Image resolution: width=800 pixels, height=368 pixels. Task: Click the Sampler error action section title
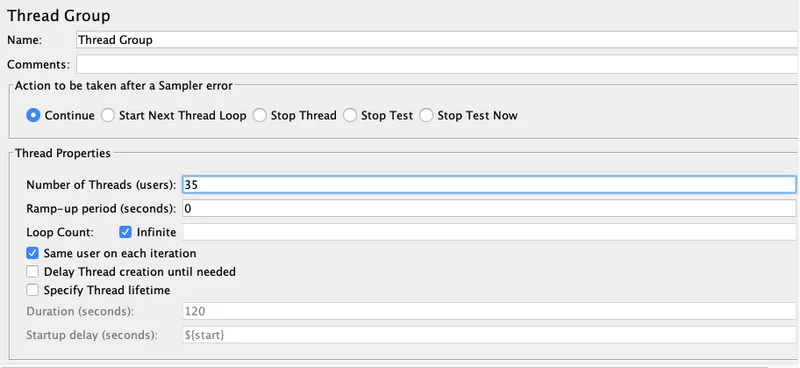[x=123, y=86]
